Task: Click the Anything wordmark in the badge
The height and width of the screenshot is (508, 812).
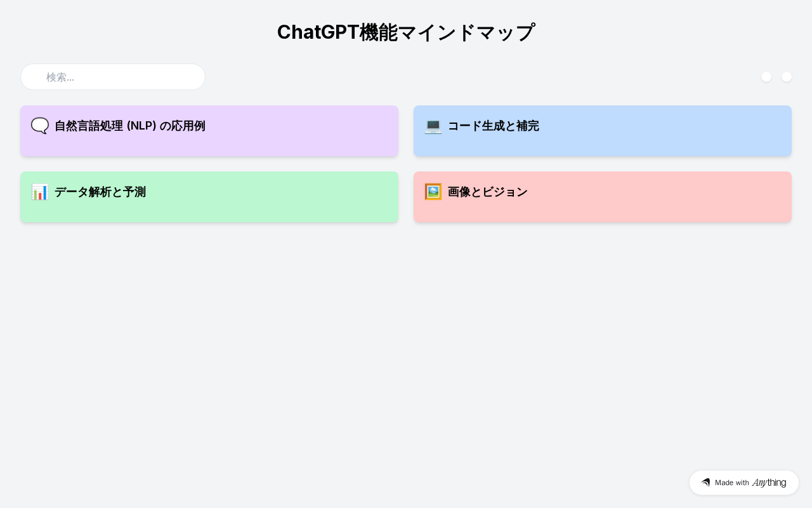Action: tap(769, 483)
